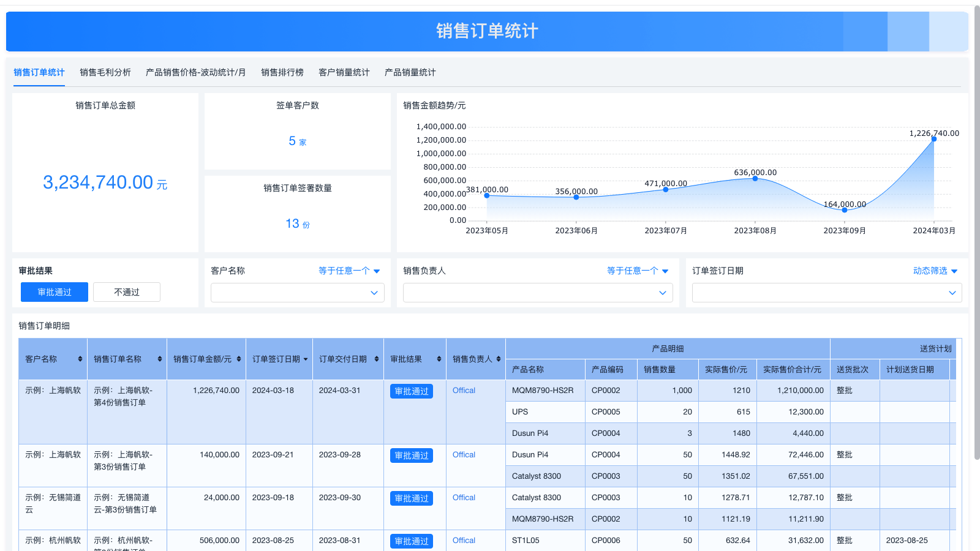Screen dimensions: 980x551
Task: Click the 2023年09月 data point 164,000.00
Action: pos(845,210)
